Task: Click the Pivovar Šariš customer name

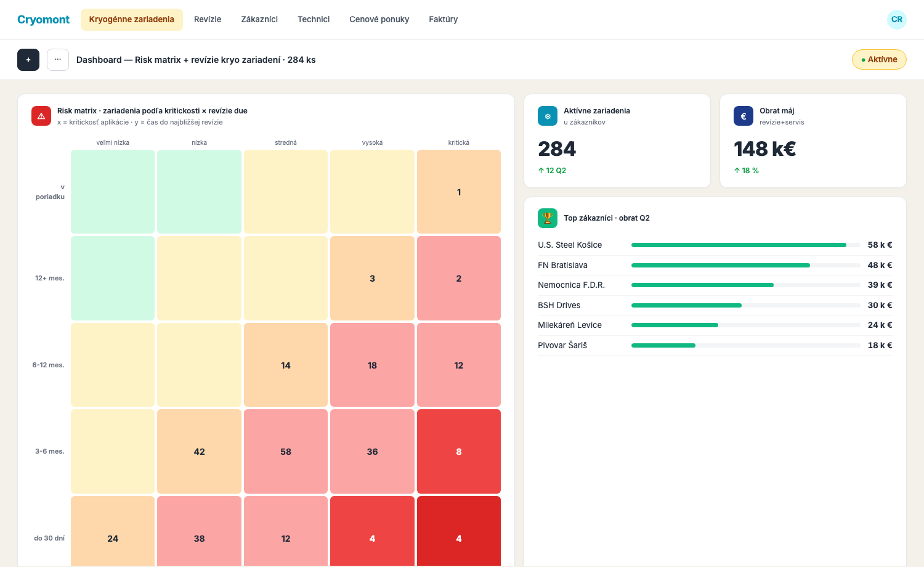Action: 562,345
